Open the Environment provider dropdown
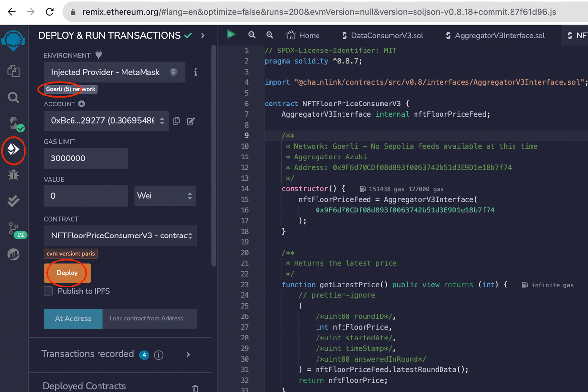 click(114, 72)
